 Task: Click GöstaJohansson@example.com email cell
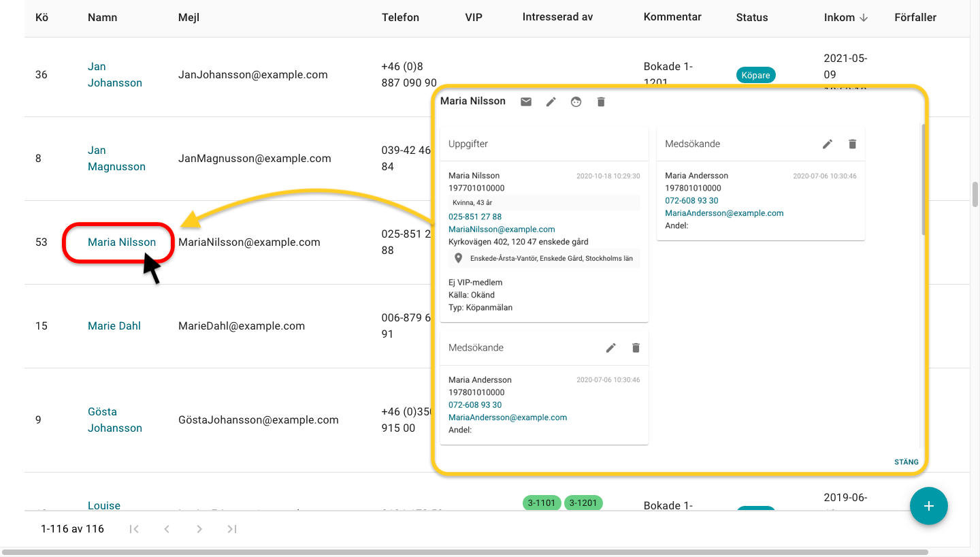(x=259, y=420)
